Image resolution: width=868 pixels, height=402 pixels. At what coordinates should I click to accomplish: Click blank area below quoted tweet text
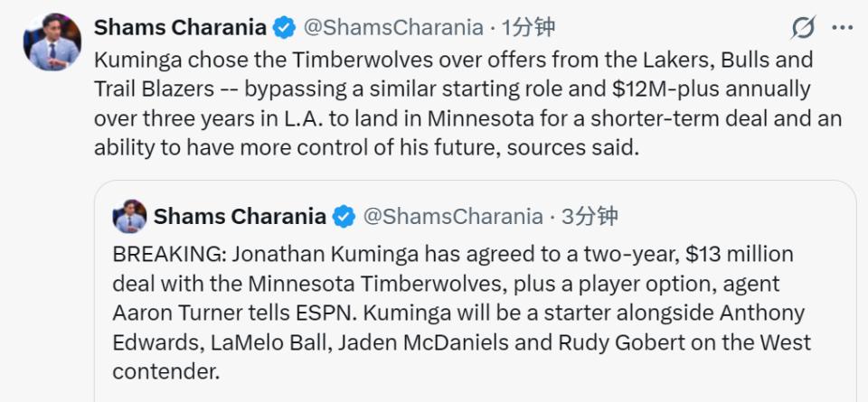[475, 393]
